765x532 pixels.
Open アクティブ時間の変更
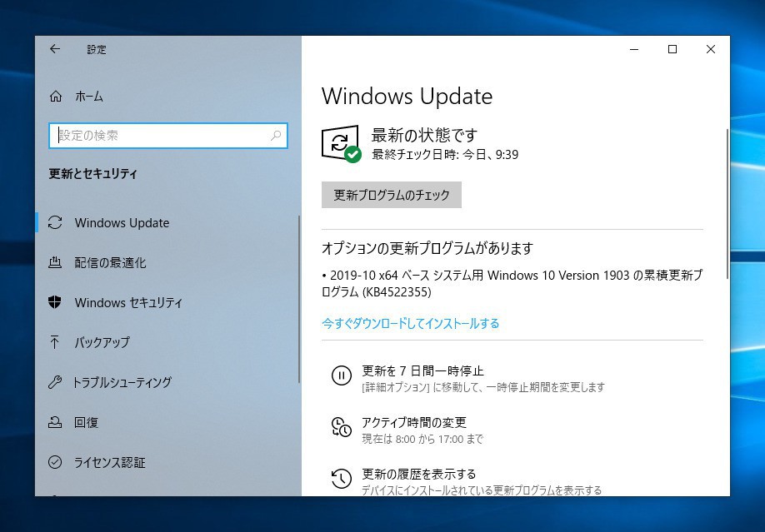[x=414, y=422]
